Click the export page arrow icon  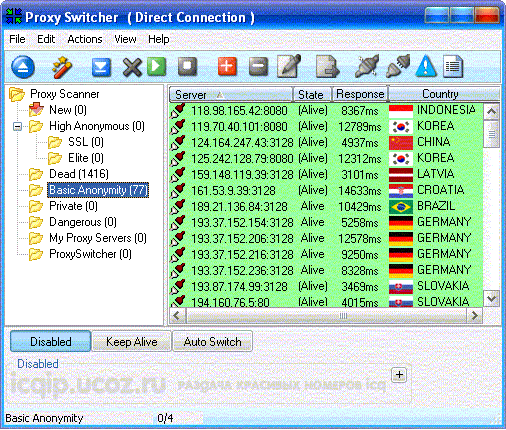point(327,67)
